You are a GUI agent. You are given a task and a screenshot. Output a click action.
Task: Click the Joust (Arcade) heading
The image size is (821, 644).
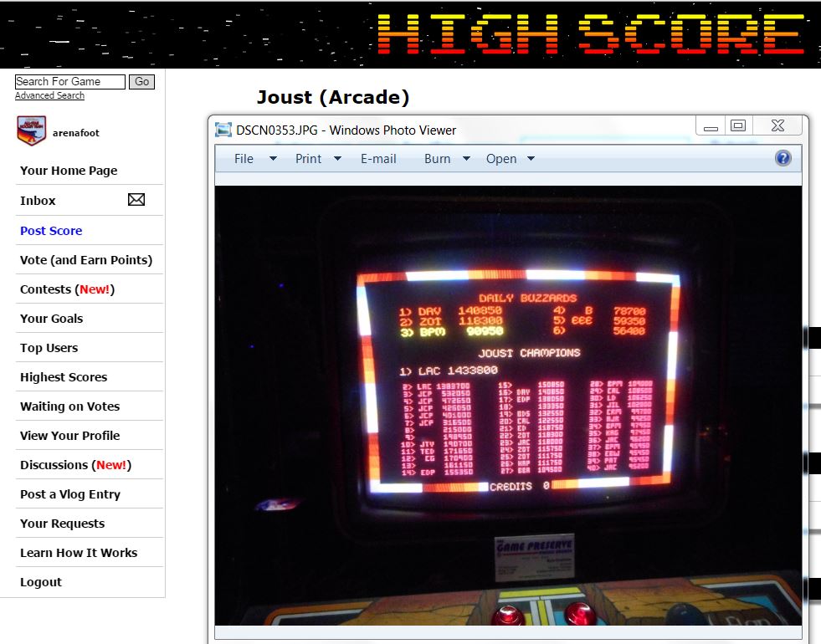tap(333, 97)
